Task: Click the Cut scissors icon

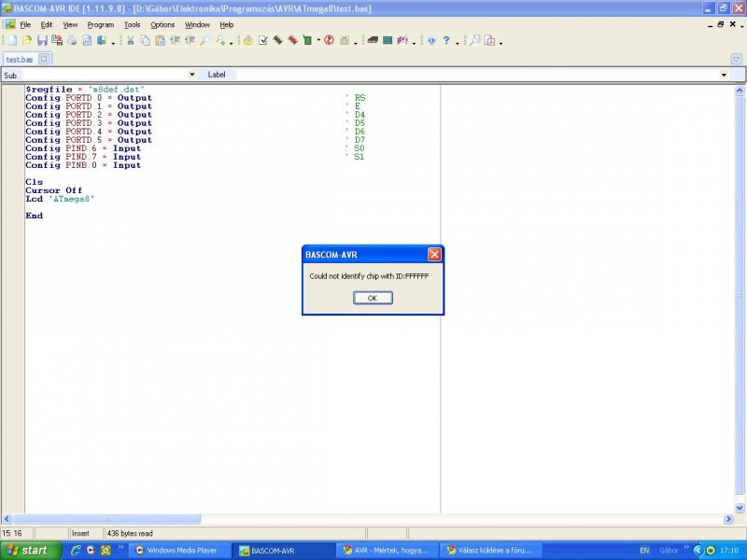Action: pyautogui.click(x=130, y=40)
